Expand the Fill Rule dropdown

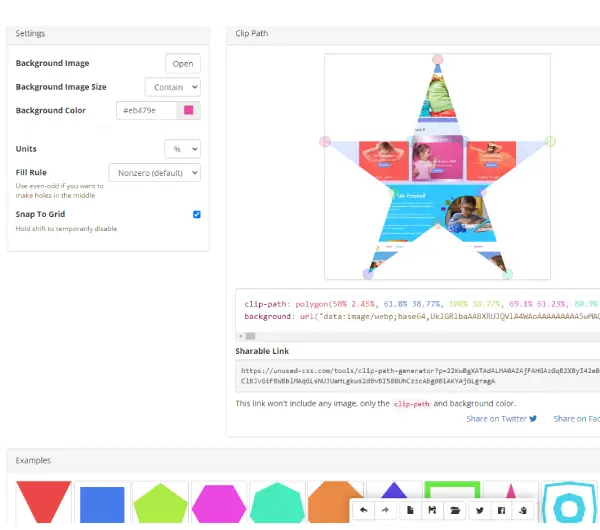(x=154, y=172)
